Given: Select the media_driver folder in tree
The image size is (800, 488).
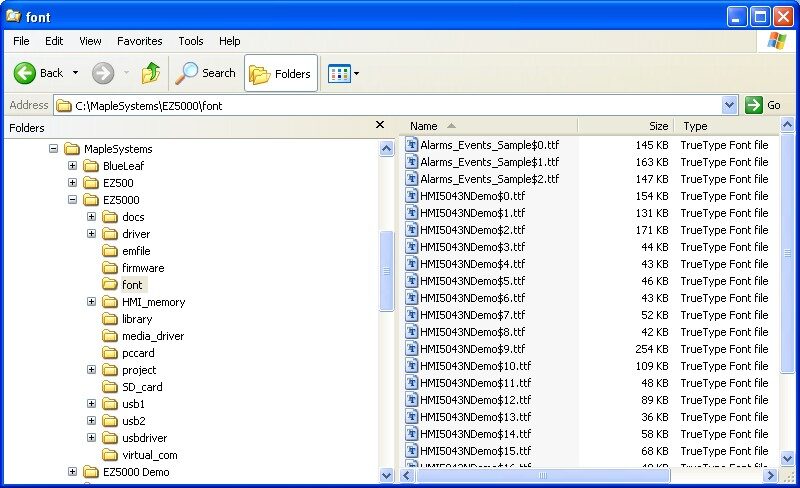Looking at the screenshot, I should pyautogui.click(x=143, y=335).
